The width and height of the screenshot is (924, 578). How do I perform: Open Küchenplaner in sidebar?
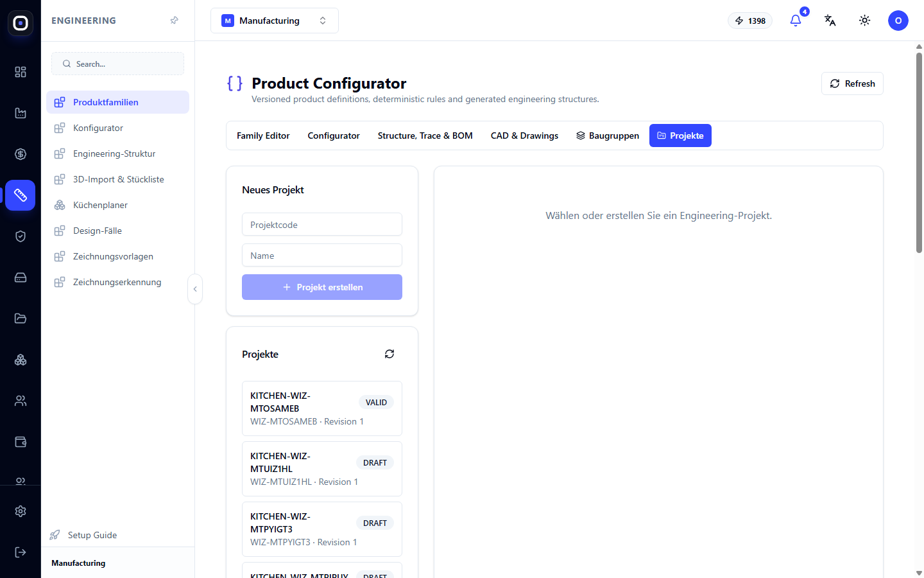point(117,205)
